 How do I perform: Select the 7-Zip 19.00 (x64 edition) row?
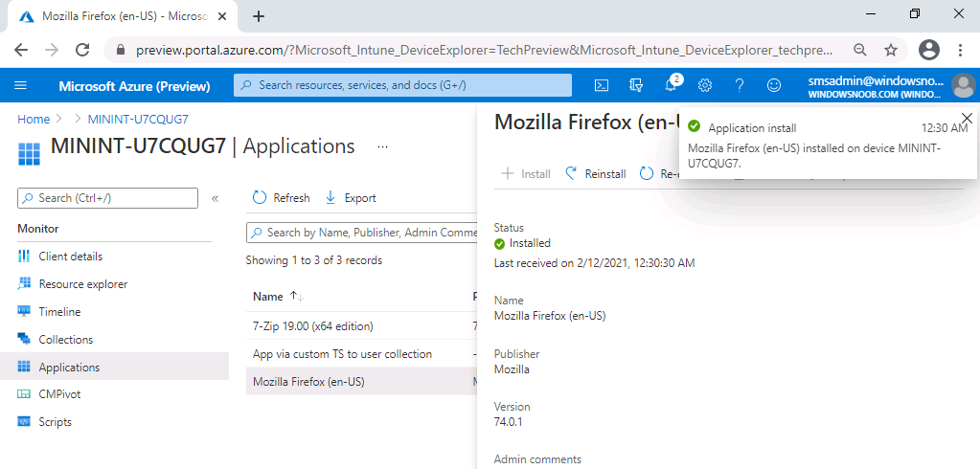tap(361, 326)
